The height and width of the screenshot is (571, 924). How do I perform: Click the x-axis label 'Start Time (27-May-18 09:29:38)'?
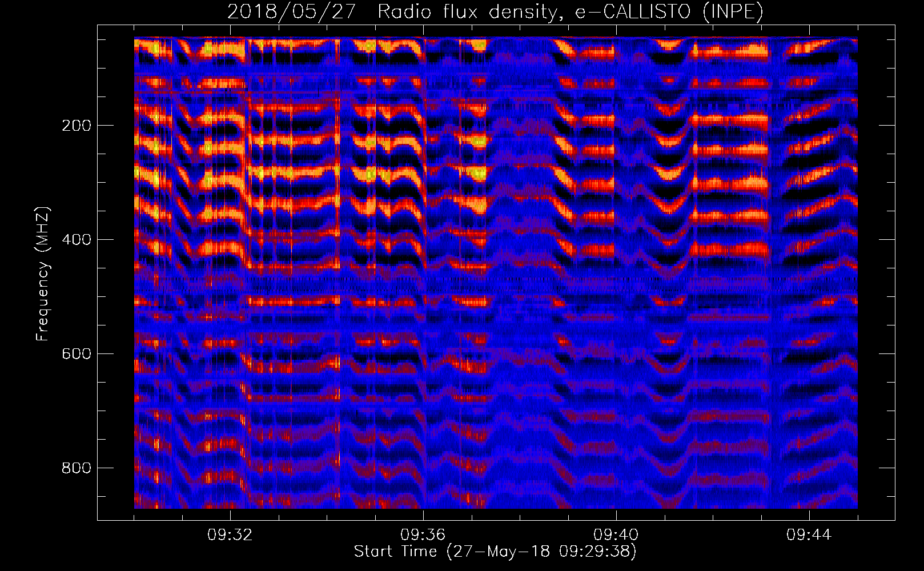tap(495, 552)
